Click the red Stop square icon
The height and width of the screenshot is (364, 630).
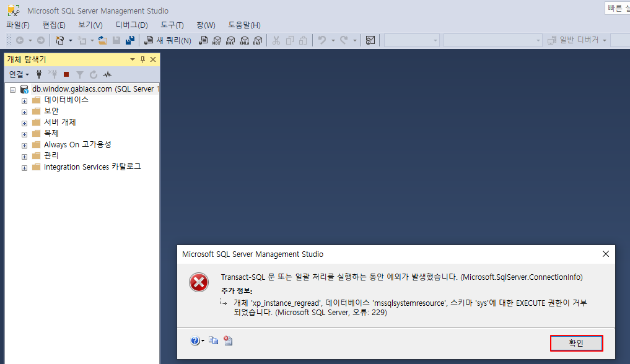(66, 74)
